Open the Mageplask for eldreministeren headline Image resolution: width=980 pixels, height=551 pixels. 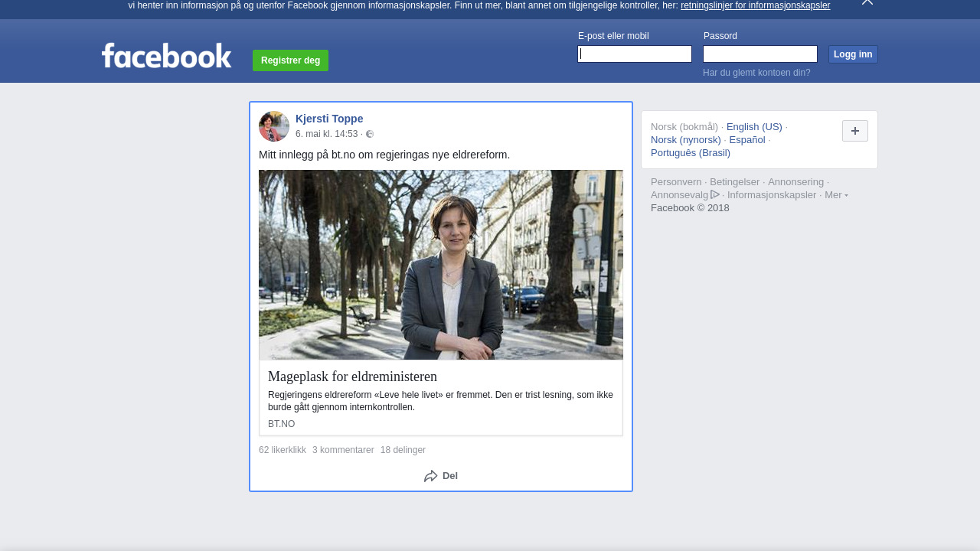coord(352,377)
